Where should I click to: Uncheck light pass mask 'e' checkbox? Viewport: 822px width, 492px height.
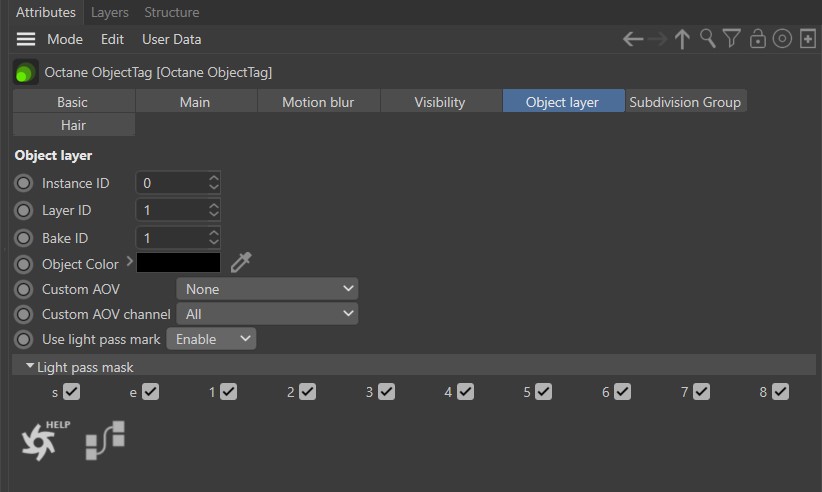[x=150, y=391]
